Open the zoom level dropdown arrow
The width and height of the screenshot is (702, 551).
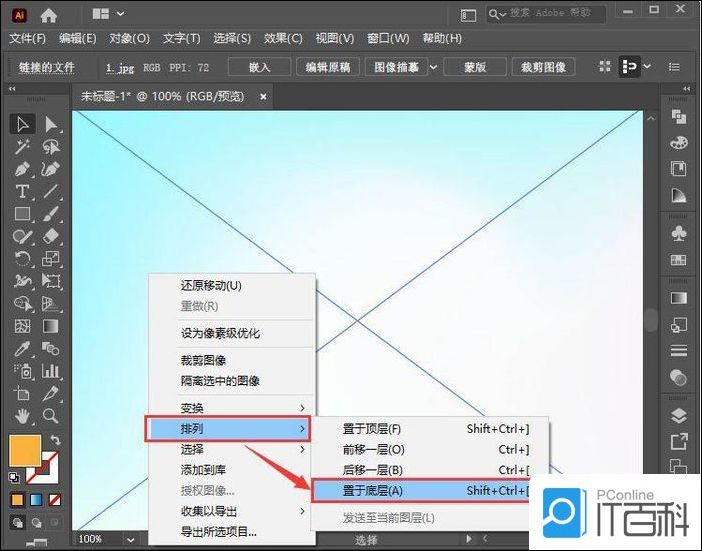[x=130, y=540]
